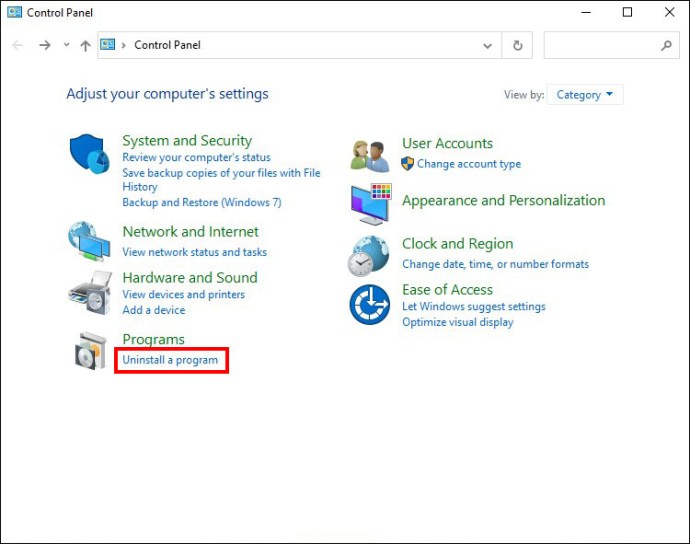Open User Accounts heading

coord(447,143)
